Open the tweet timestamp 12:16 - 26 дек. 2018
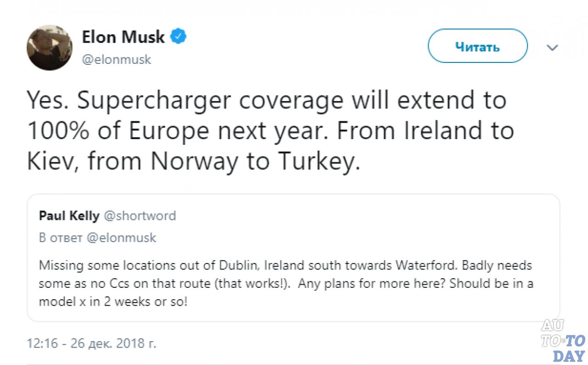 click(x=91, y=343)
